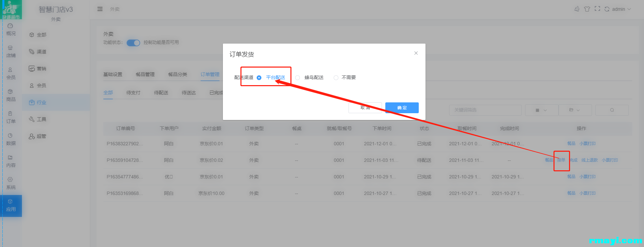Select the 平台配送 radio option

[259, 78]
